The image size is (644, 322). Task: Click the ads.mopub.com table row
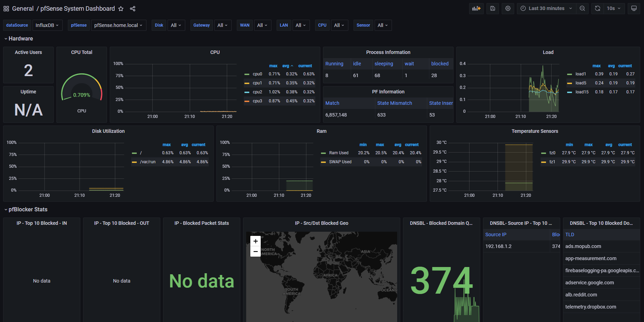click(x=601, y=246)
